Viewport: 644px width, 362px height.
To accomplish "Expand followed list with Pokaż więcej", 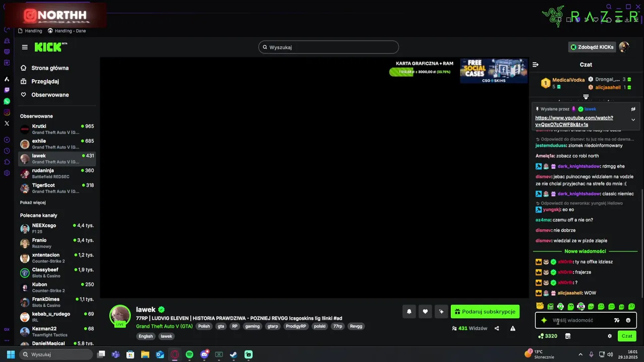I will pos(33,203).
